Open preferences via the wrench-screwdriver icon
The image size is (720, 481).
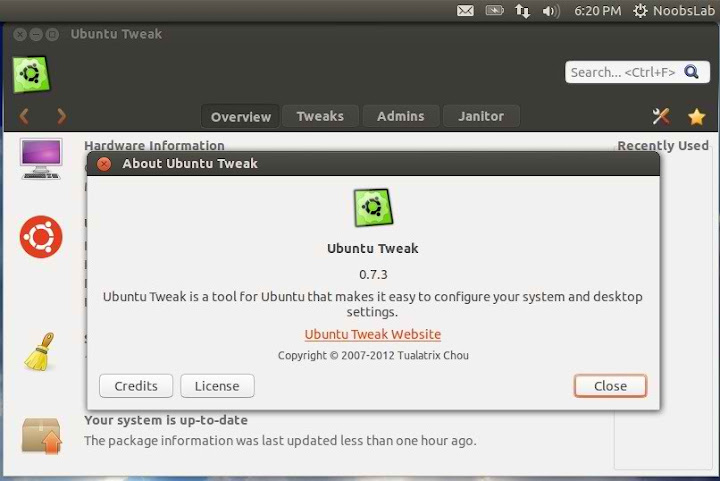pos(661,117)
